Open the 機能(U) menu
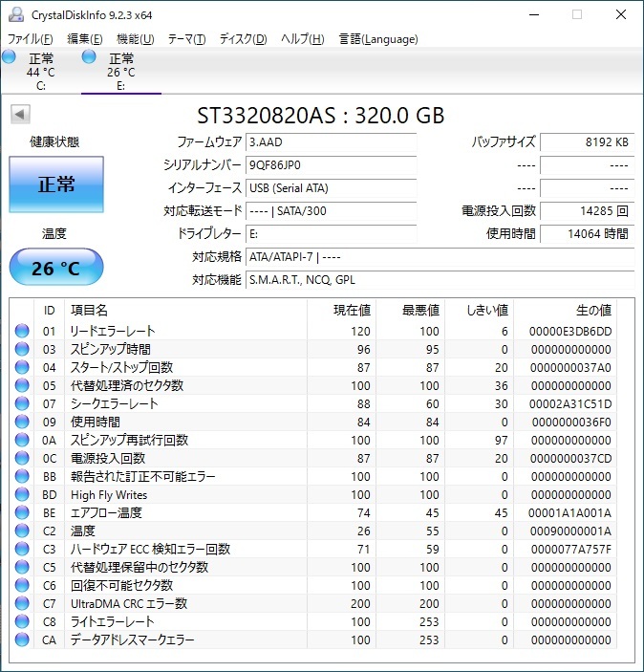This screenshot has width=644, height=672. (135, 39)
